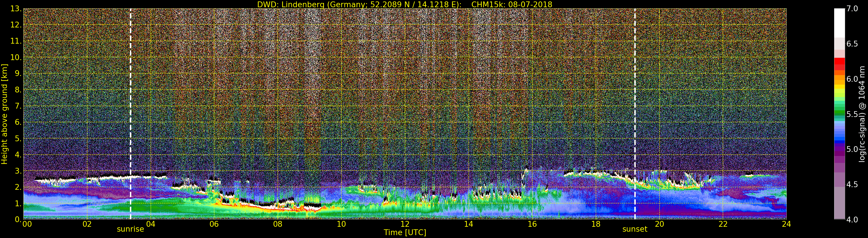The width and height of the screenshot is (868, 238).
Task: Click the 'sunset' label below the time axis
Action: (635, 229)
